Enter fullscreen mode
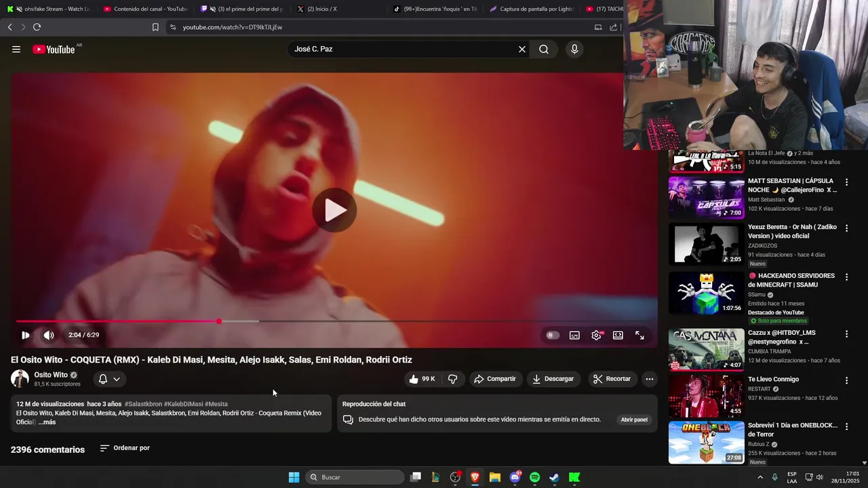Screen dimensions: 868x488 (639, 335)
